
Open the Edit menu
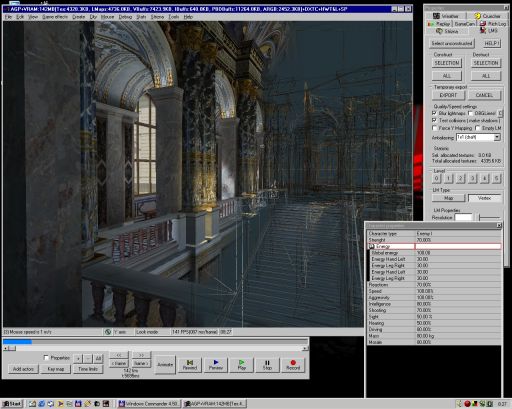20,17
